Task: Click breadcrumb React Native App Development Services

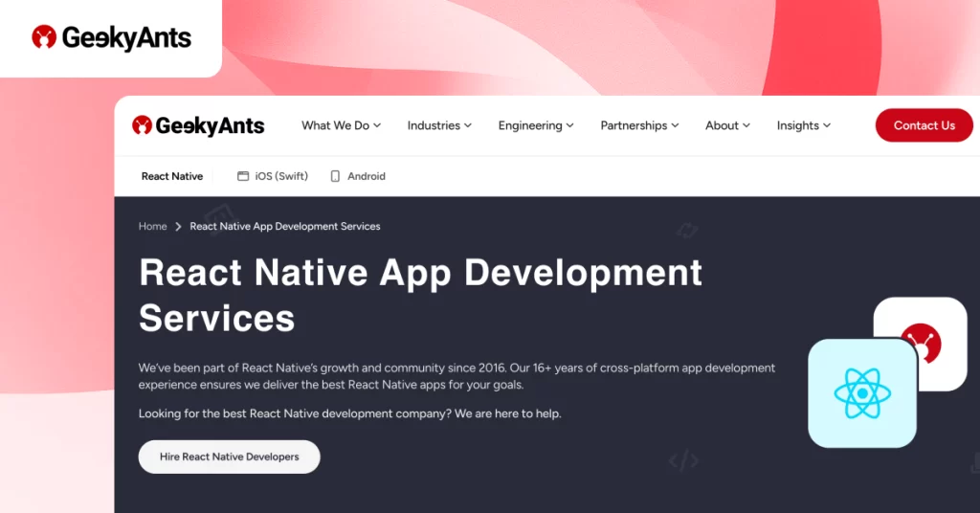Action: point(285,226)
